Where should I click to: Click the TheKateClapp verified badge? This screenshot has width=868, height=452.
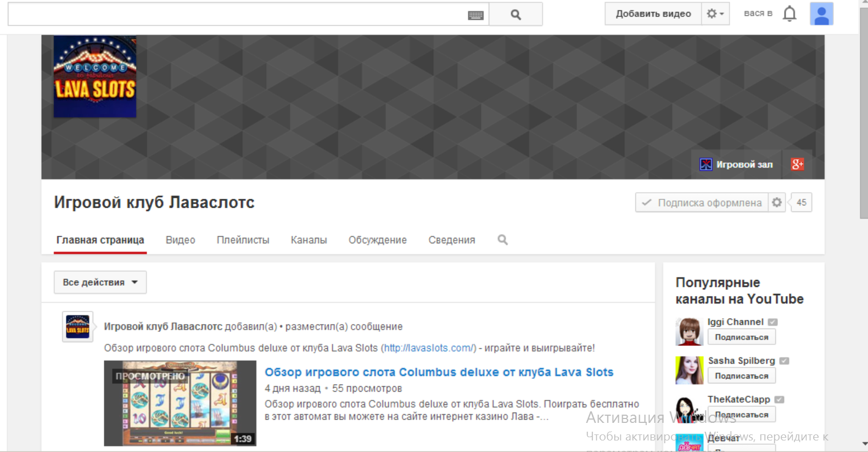pos(779,400)
